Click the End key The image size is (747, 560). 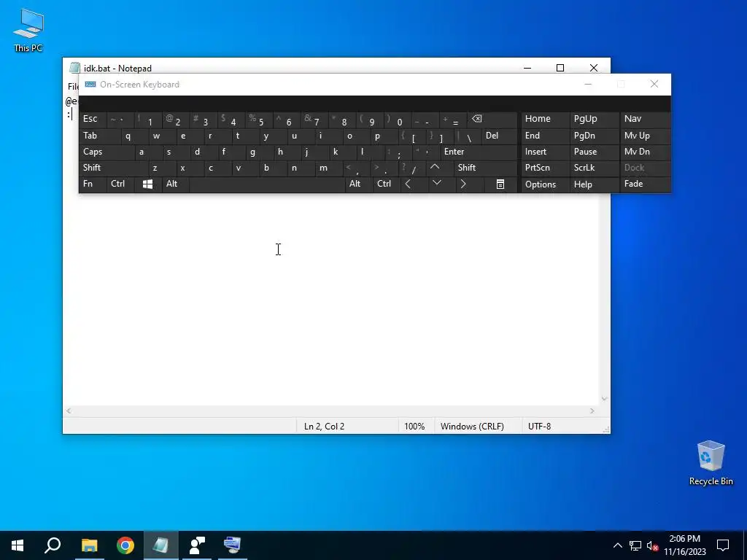pos(545,136)
